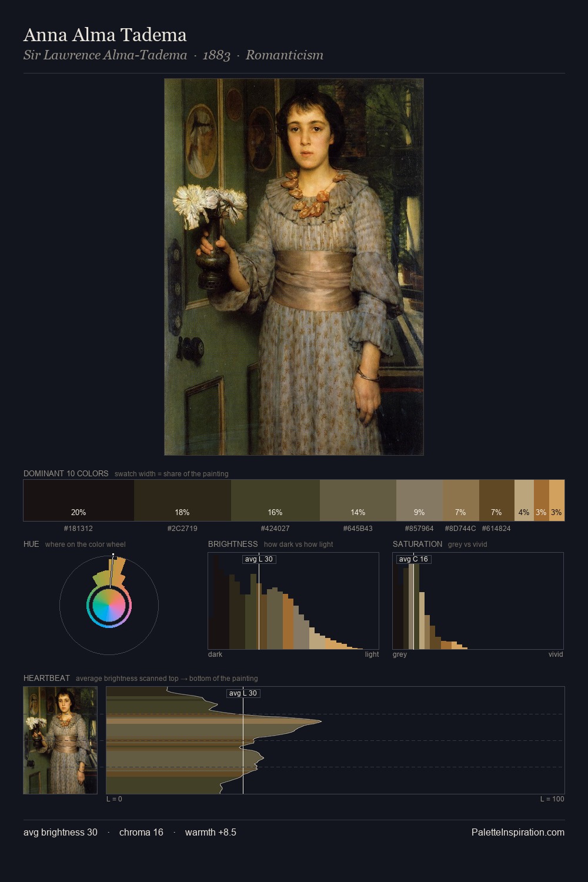588x882 pixels.
Task: Click the hex code #857964 label
Action: pyautogui.click(x=419, y=529)
